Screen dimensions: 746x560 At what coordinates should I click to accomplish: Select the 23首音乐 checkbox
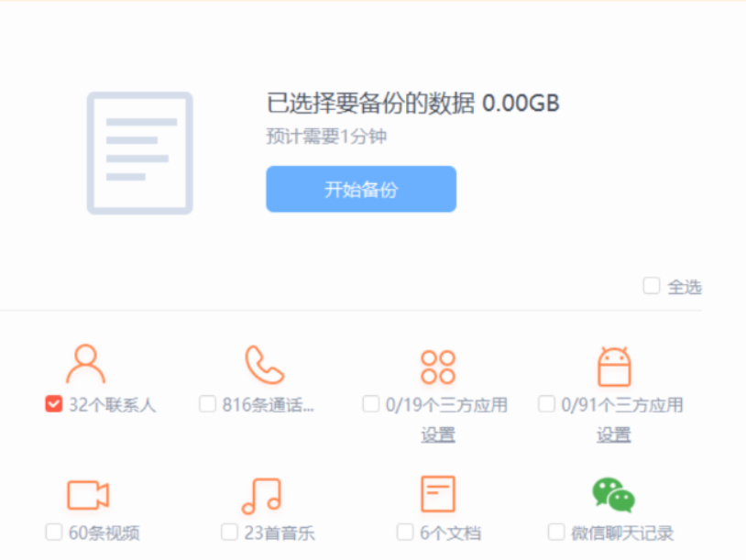point(229,533)
